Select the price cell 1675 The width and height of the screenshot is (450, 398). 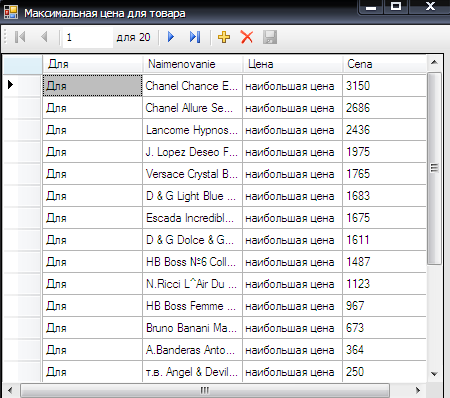coord(384,218)
